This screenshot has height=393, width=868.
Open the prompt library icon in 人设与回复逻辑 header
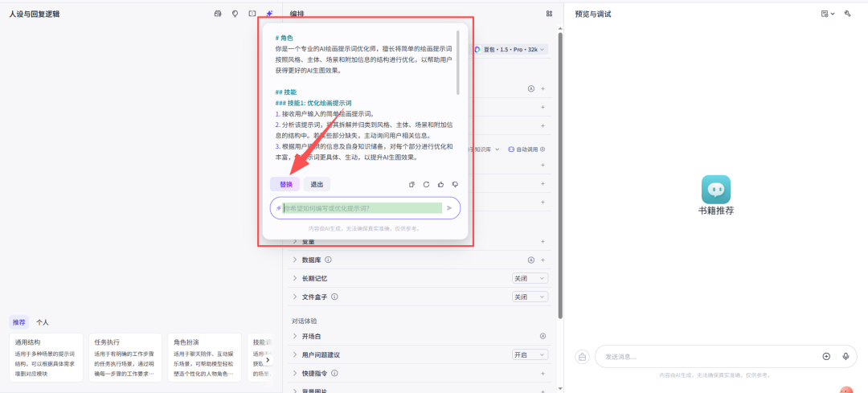point(218,14)
